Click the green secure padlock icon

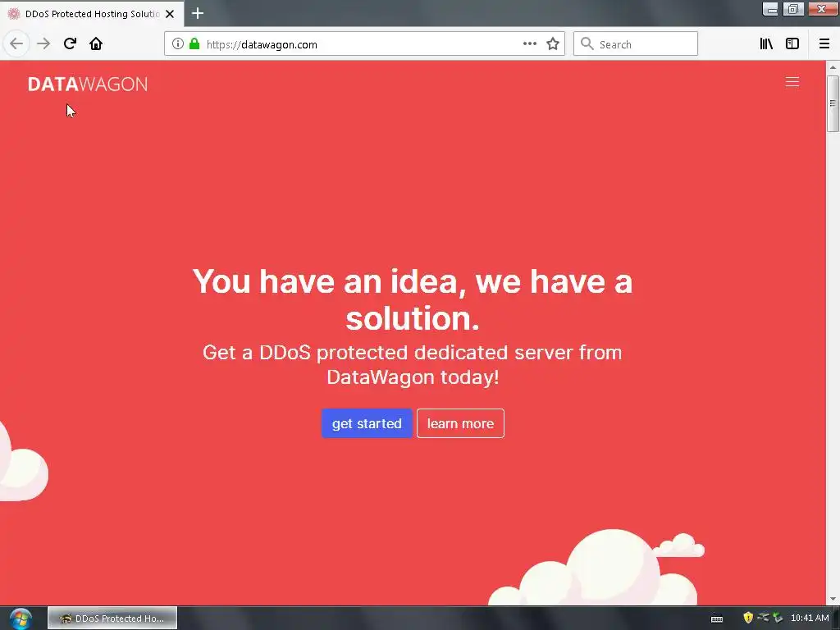194,44
